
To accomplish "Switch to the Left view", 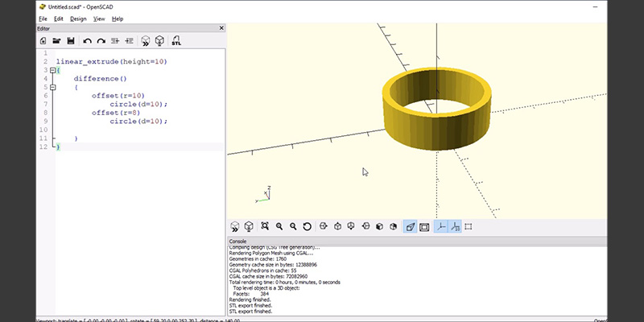I will coord(365,226).
